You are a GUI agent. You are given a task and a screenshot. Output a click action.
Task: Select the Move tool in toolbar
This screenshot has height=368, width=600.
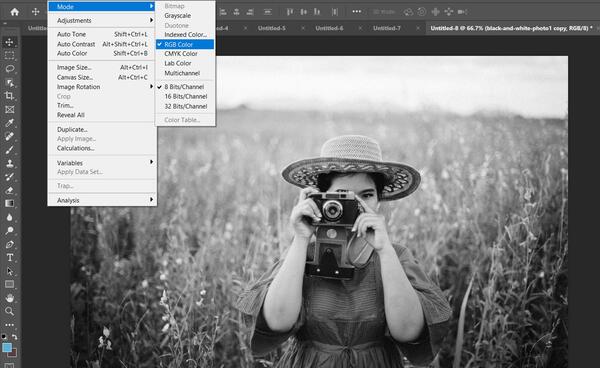(10, 42)
